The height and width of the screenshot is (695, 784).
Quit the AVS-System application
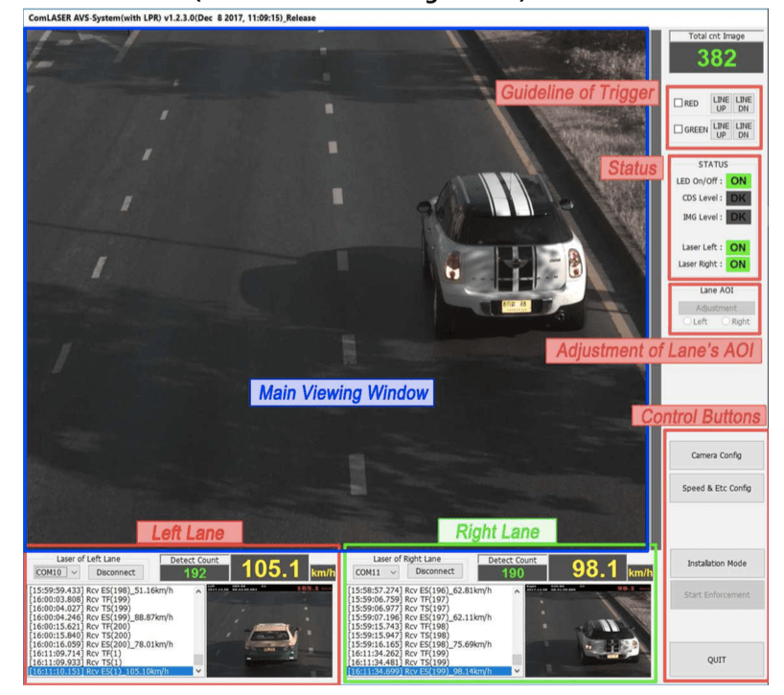[717, 660]
